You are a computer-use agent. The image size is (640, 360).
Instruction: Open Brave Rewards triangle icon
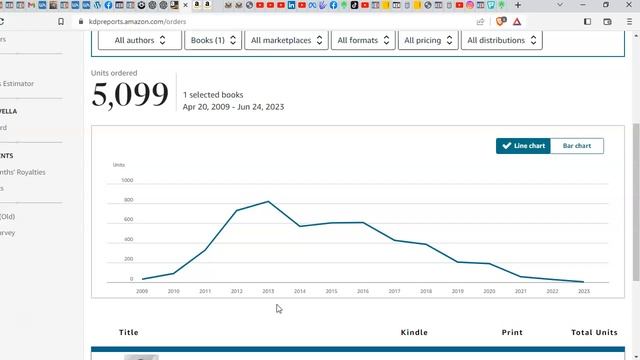(x=517, y=22)
